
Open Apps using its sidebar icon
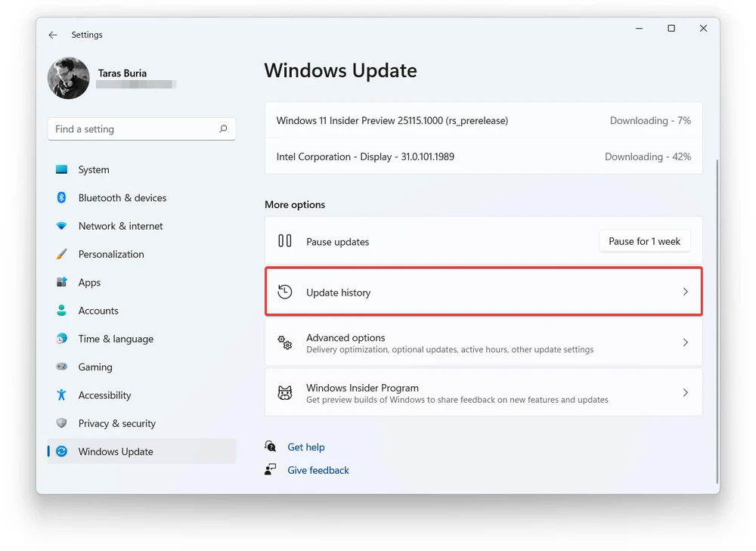point(61,282)
